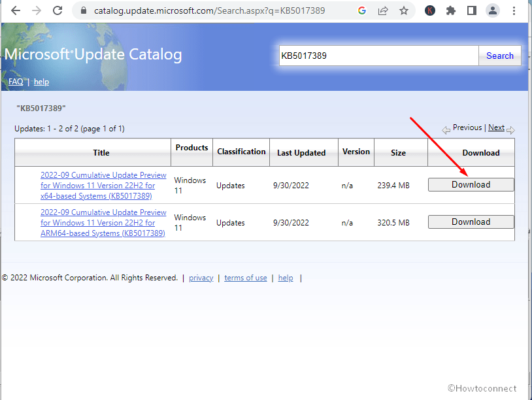
Task: Open the K extension icon
Action: (430, 11)
